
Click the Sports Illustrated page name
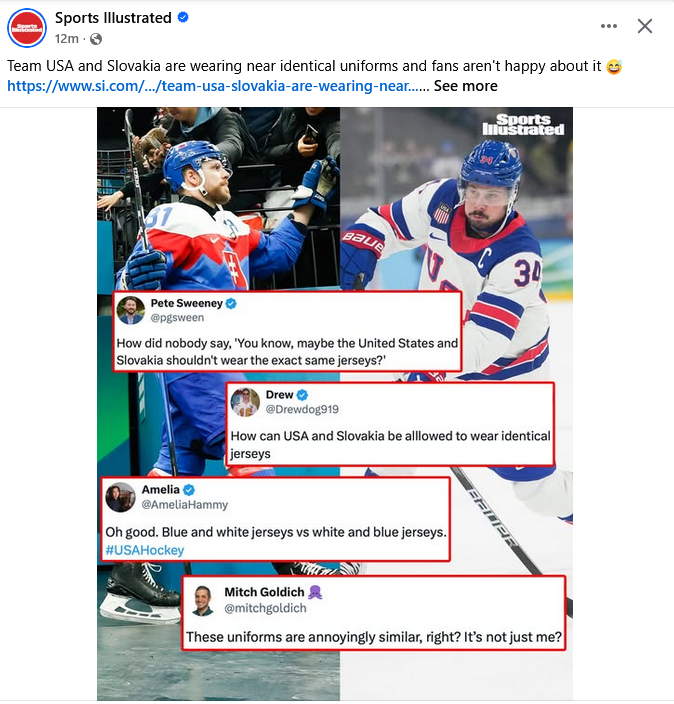coord(114,18)
